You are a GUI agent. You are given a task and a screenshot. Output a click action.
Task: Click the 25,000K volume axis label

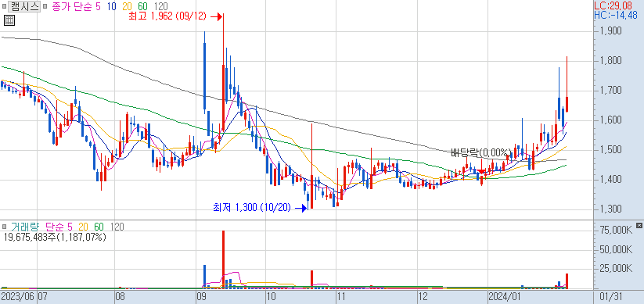click(616, 269)
